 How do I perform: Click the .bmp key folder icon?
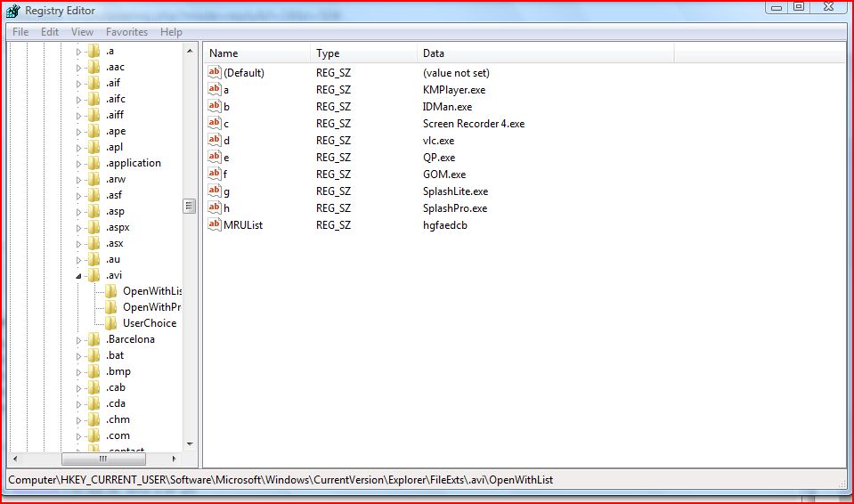coord(94,371)
